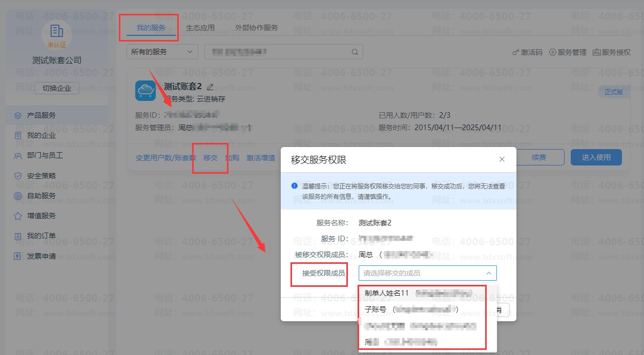Click the 云进销存 cloud cart service icon

[146, 91]
